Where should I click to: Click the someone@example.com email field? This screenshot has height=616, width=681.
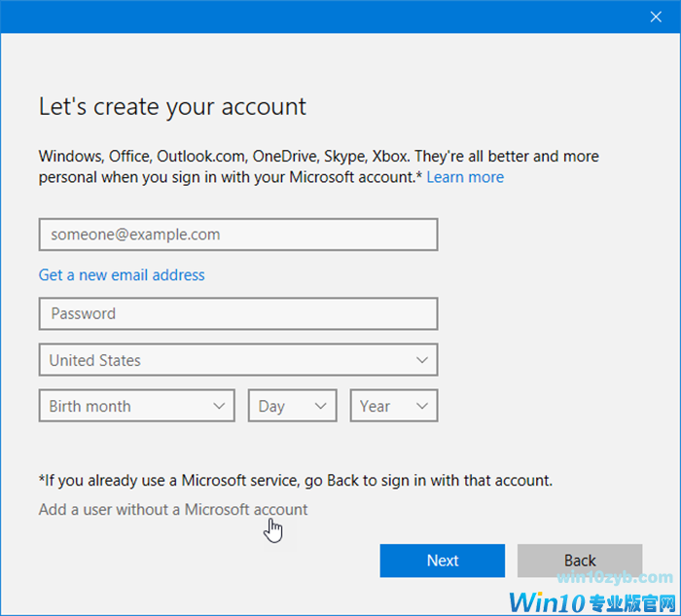coord(237,235)
